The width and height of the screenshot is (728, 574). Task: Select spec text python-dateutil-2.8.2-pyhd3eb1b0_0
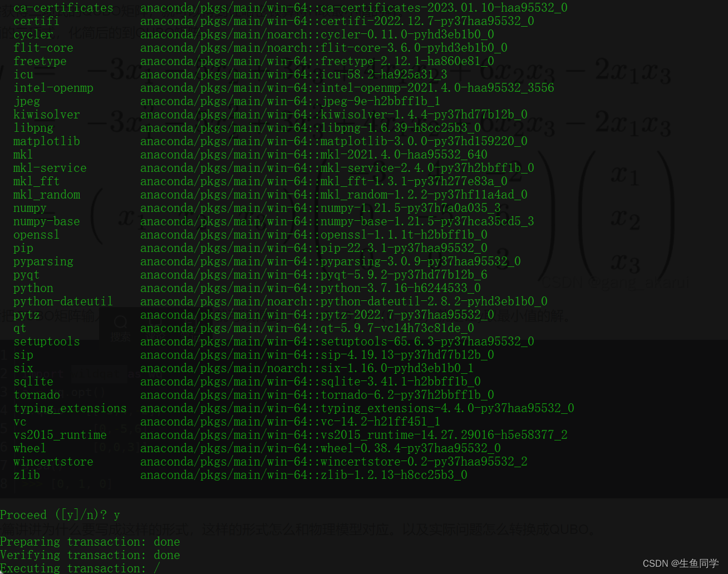434,301
